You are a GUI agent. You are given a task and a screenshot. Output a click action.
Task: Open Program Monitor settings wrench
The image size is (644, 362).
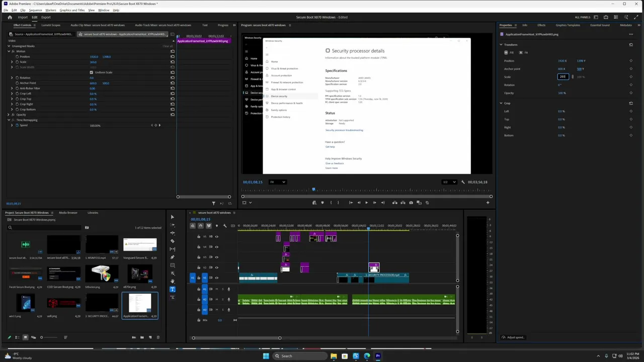coord(463,182)
